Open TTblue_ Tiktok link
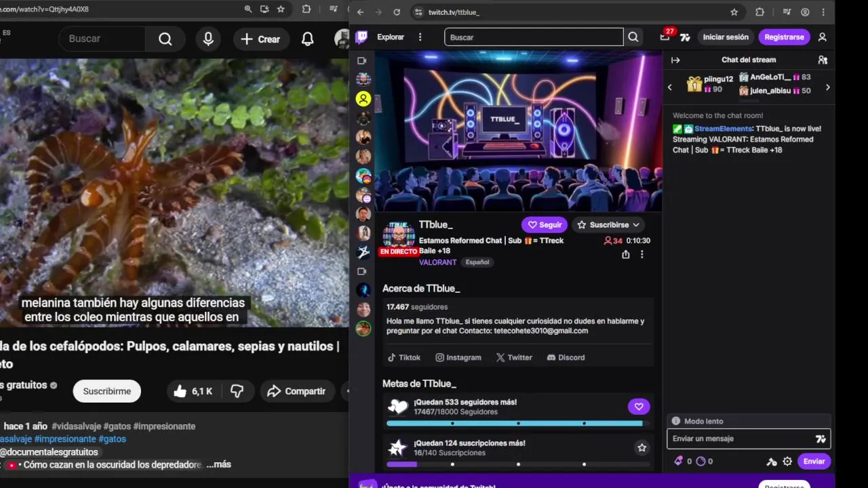868x488 pixels. (404, 357)
